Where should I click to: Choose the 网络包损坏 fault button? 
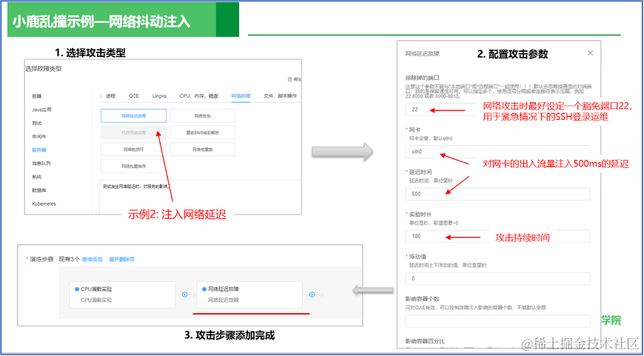pyautogui.click(x=133, y=150)
